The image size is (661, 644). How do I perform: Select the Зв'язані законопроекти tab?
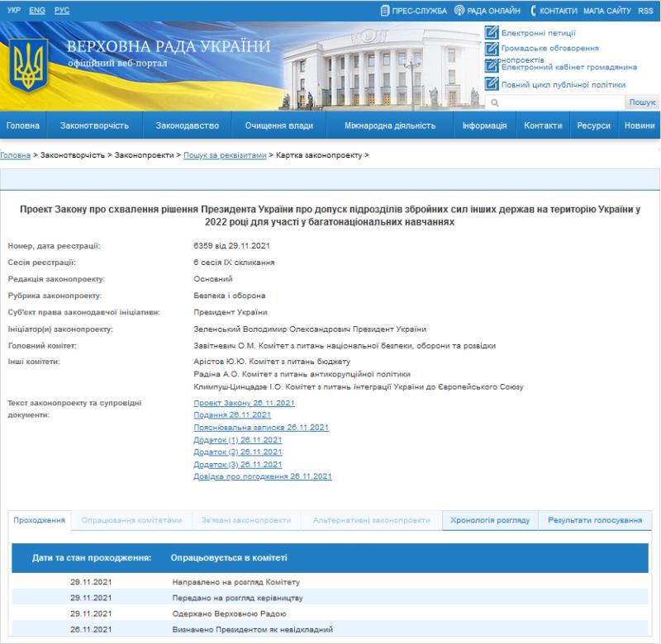coord(246,520)
